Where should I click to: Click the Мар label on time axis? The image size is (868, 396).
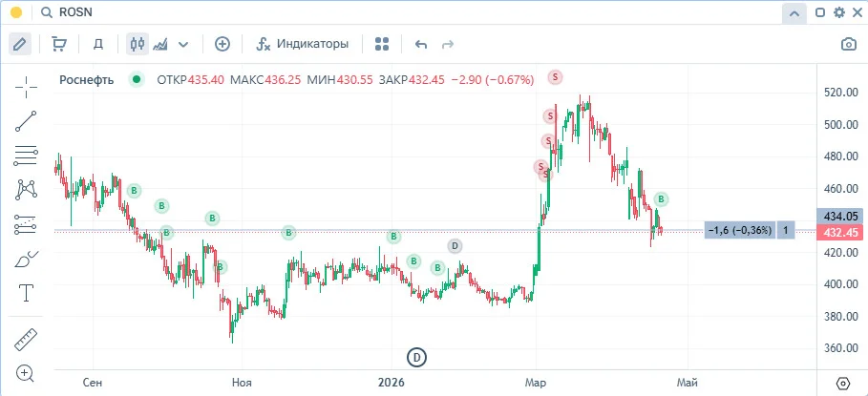[x=536, y=383]
